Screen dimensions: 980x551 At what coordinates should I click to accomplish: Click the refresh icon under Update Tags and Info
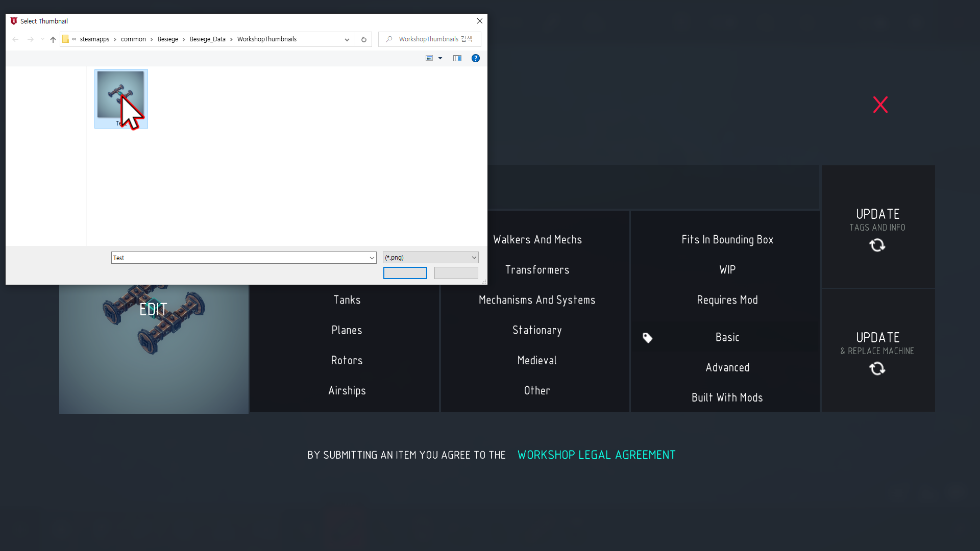click(x=877, y=245)
